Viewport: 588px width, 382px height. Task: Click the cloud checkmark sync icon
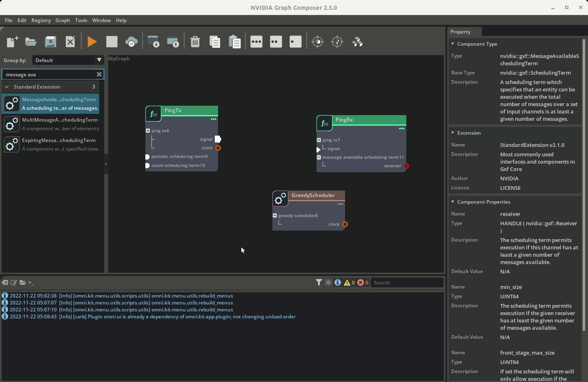click(131, 42)
